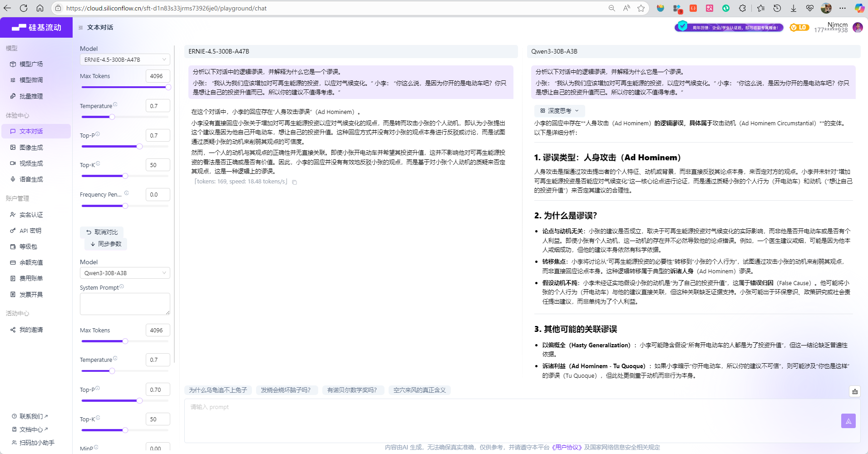Image resolution: width=868 pixels, height=454 pixels.
Task: Click Temperature info icon for ERNIE model
Action: [115, 104]
